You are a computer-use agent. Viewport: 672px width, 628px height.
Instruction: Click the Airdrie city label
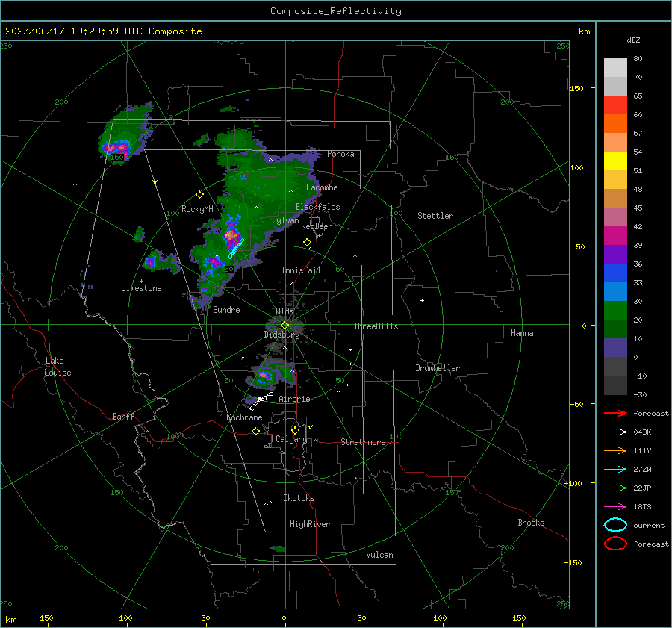click(x=294, y=399)
